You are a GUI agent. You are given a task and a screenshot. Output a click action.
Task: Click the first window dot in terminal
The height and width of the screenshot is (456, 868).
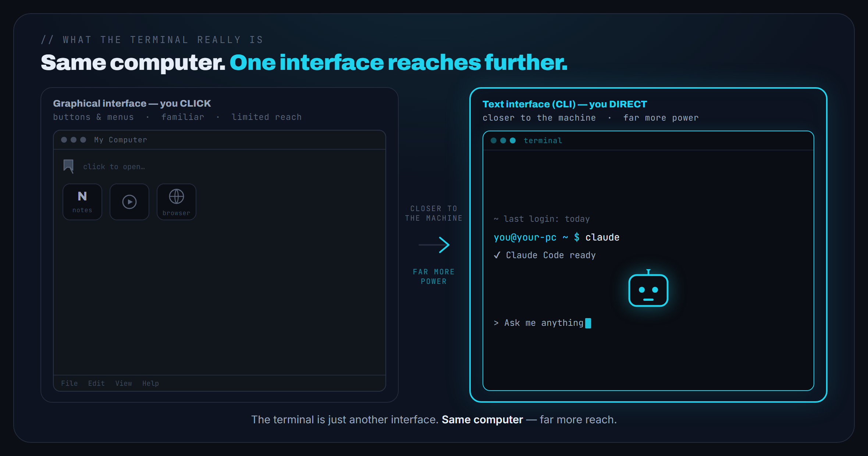[494, 140]
